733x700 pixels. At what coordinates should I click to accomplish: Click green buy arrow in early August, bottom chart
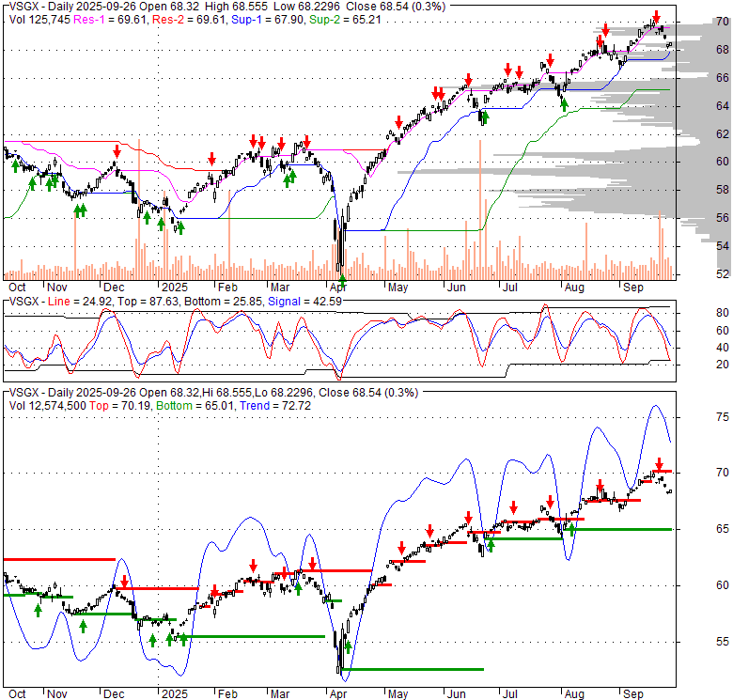point(571,529)
